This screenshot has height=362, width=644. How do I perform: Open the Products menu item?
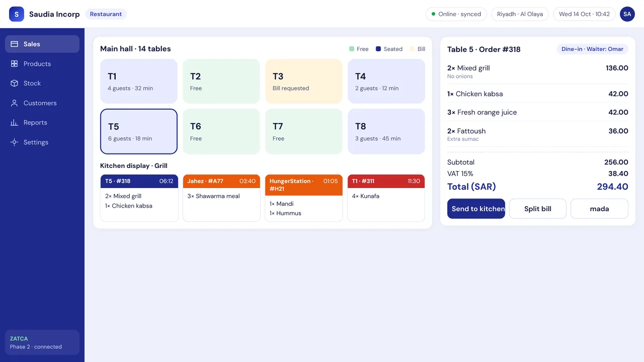[x=42, y=64]
